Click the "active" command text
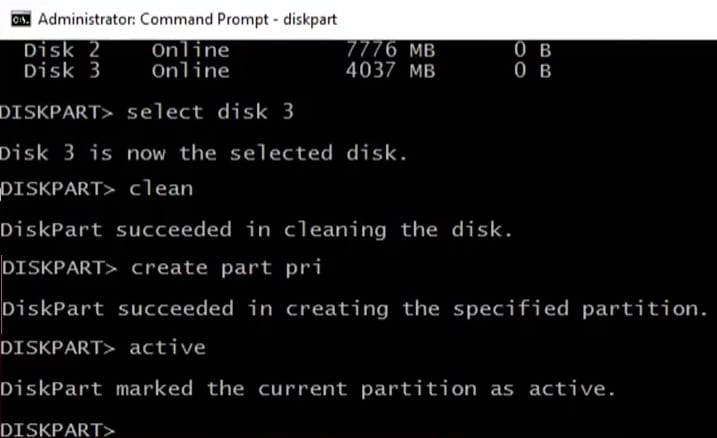The width and height of the screenshot is (717, 438). point(167,347)
